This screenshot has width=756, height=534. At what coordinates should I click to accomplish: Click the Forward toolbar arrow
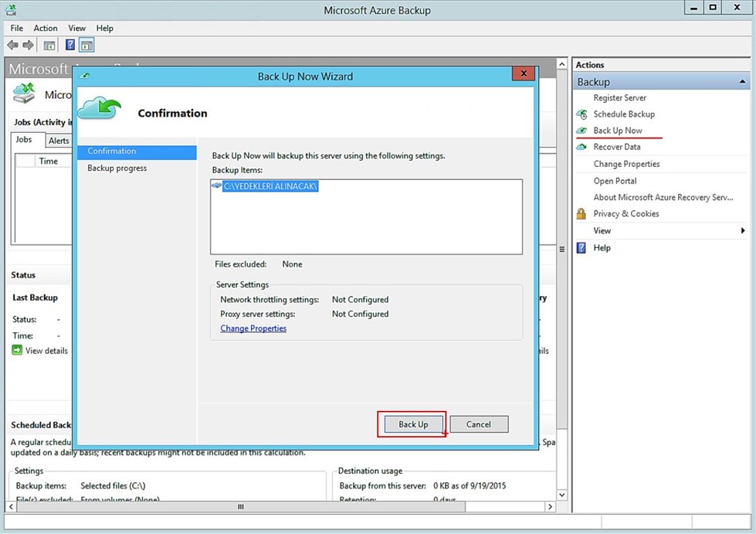click(x=29, y=46)
